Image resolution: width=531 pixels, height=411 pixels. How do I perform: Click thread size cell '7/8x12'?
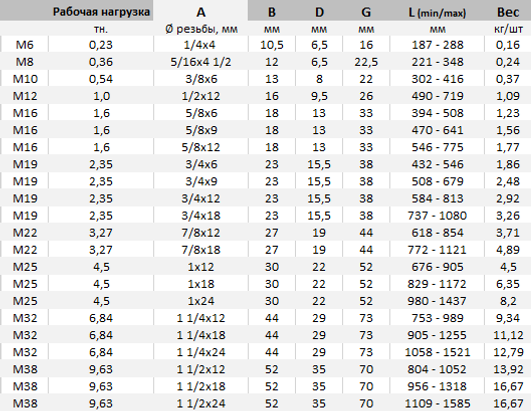(201, 233)
